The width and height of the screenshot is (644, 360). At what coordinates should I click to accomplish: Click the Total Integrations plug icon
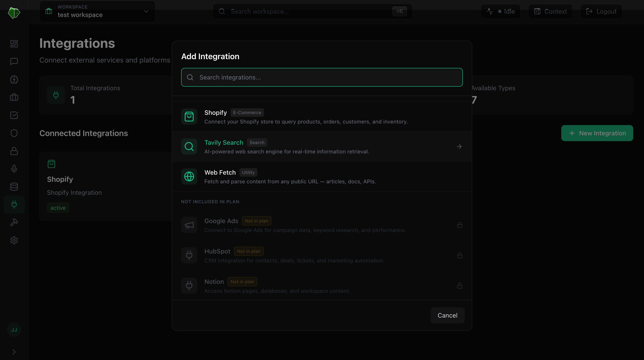(x=56, y=95)
